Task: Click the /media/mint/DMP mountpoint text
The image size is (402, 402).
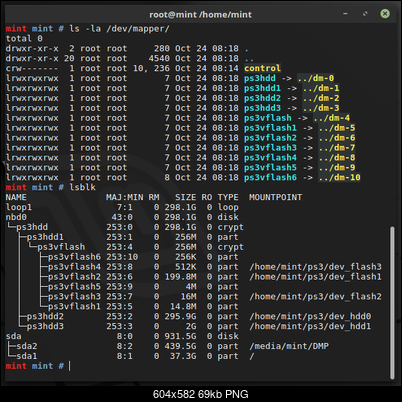Action: (289, 346)
